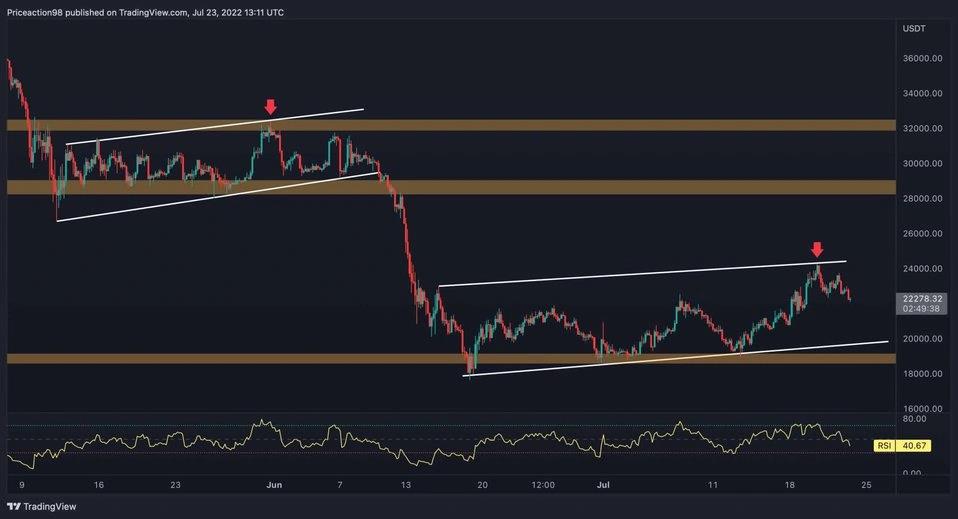Click the Priceaction98 published header text
This screenshot has width=958, height=519.
point(145,12)
